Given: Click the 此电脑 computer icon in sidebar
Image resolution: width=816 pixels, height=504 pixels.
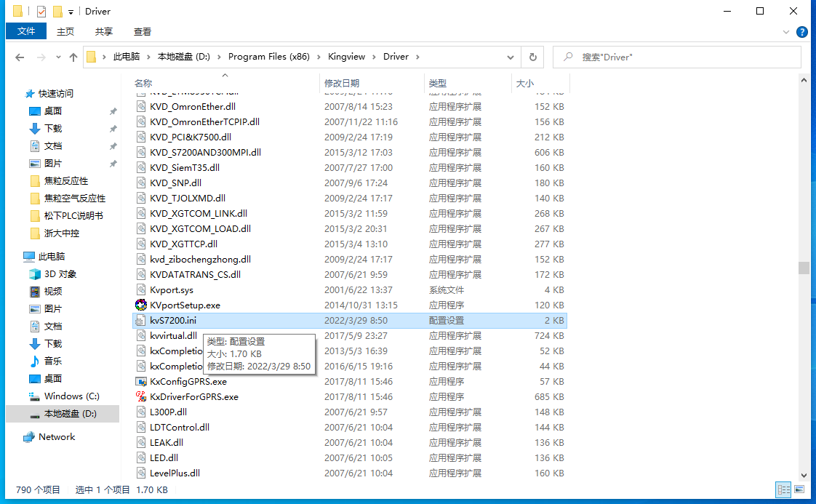Looking at the screenshot, I should point(29,256).
